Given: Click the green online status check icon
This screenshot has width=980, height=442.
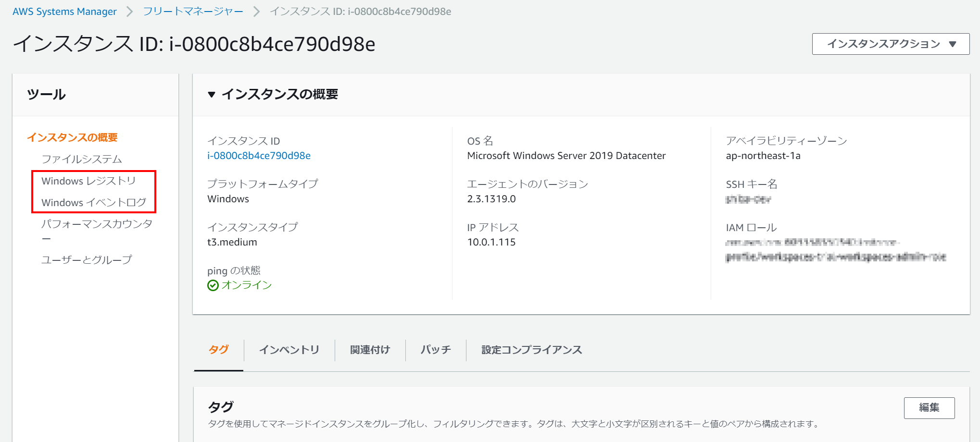Looking at the screenshot, I should pyautogui.click(x=213, y=285).
